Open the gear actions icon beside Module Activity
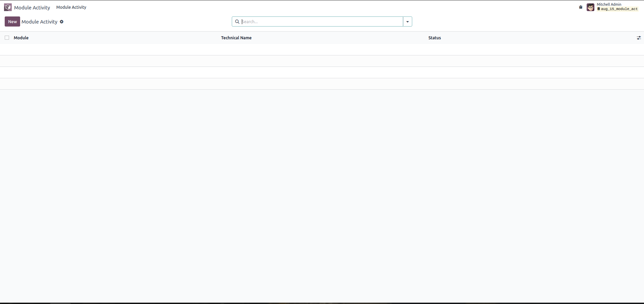The width and height of the screenshot is (644, 304). [62, 22]
